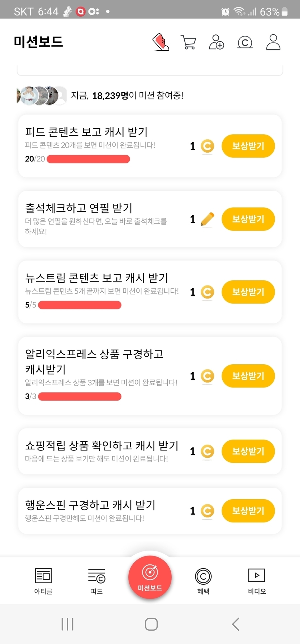This screenshot has width=300, height=644.
Task: Switch to the 아티클 tab
Action: 43,581
